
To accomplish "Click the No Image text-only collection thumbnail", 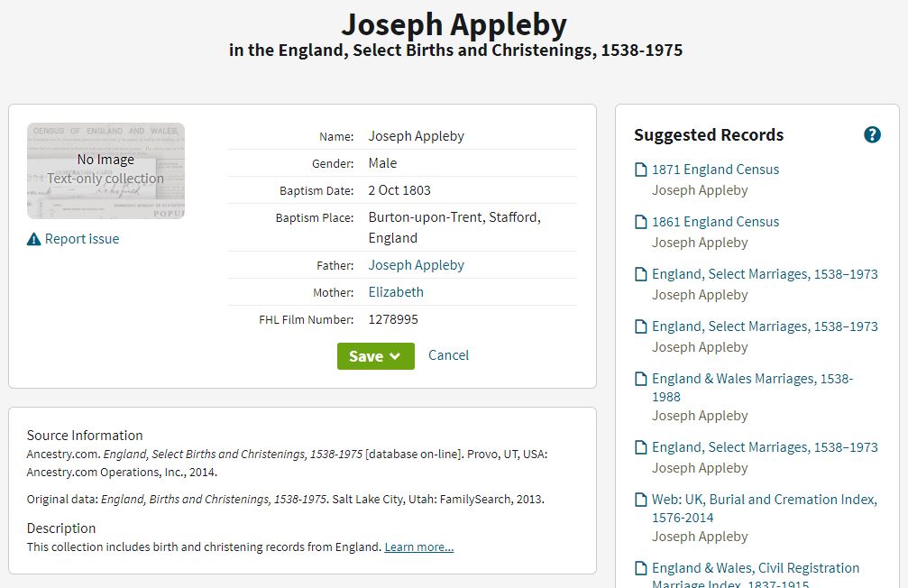I will [106, 170].
